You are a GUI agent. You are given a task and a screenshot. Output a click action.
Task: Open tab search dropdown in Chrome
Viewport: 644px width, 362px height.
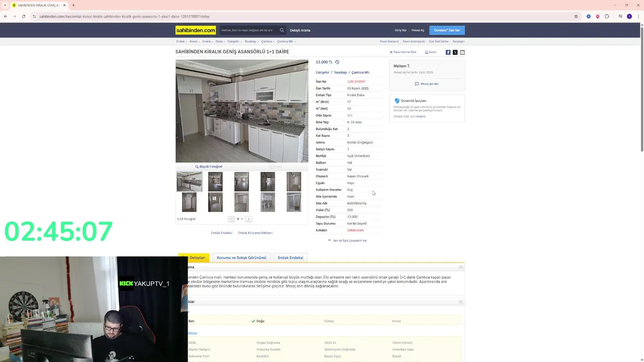click(x=5, y=5)
